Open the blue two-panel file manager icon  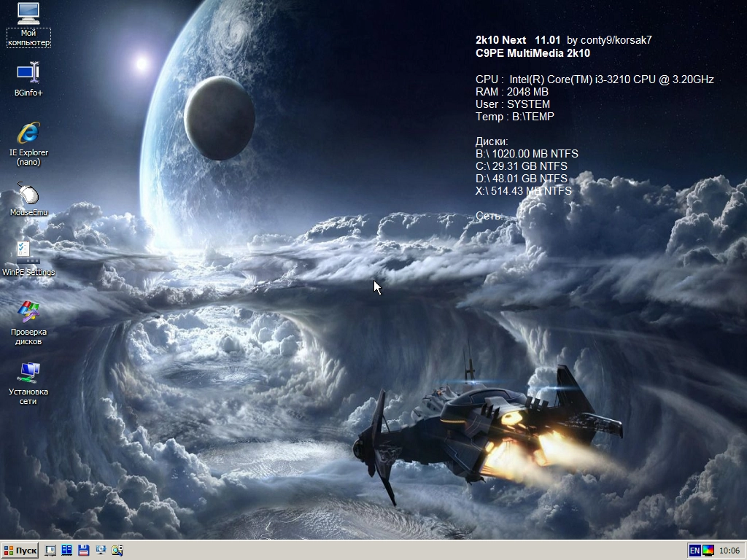66,551
